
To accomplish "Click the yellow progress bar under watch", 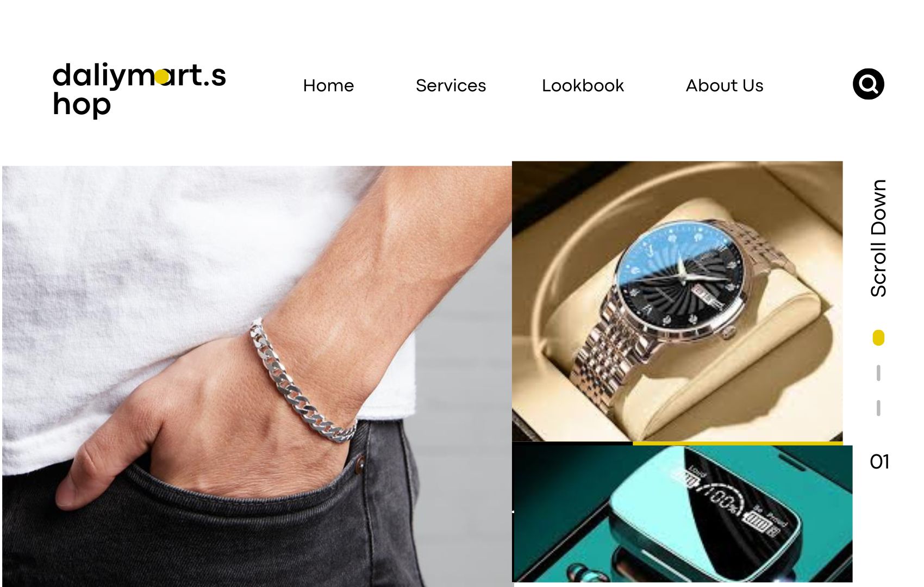I will point(738,444).
